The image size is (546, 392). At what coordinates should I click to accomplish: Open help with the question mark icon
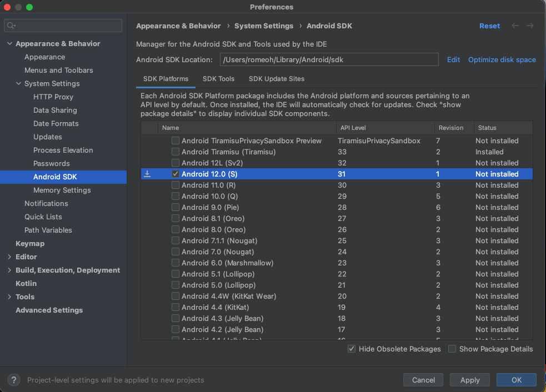coord(14,380)
